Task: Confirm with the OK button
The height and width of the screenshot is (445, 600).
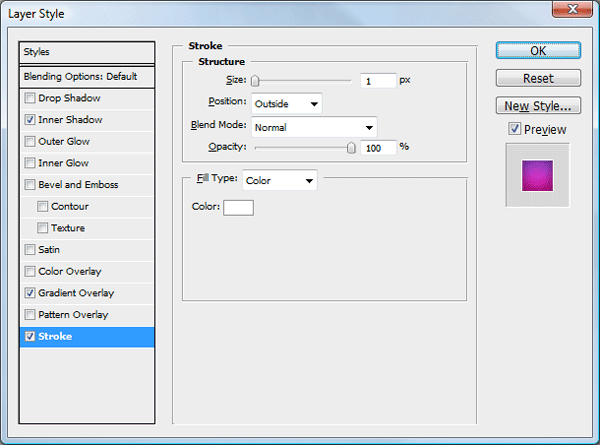Action: [x=538, y=51]
